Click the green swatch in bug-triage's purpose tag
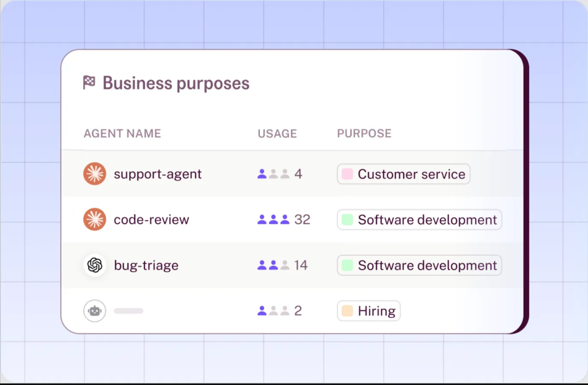This screenshot has width=588, height=385. (347, 265)
